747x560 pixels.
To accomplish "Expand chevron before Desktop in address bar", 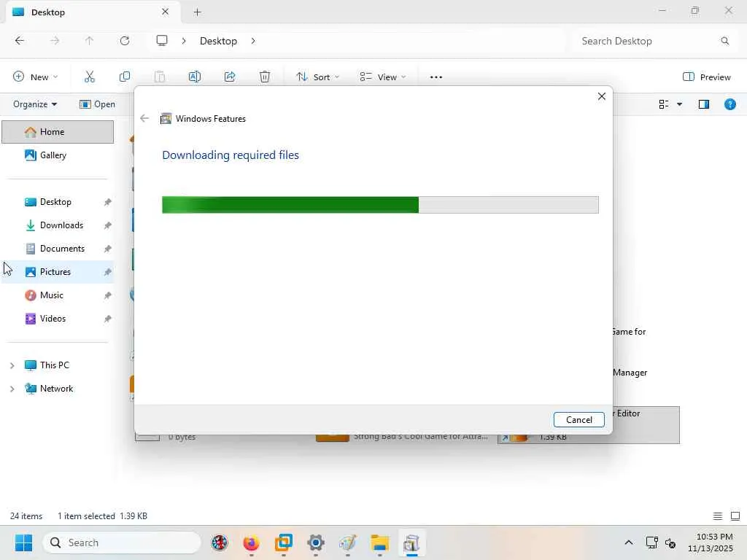I will (x=184, y=41).
